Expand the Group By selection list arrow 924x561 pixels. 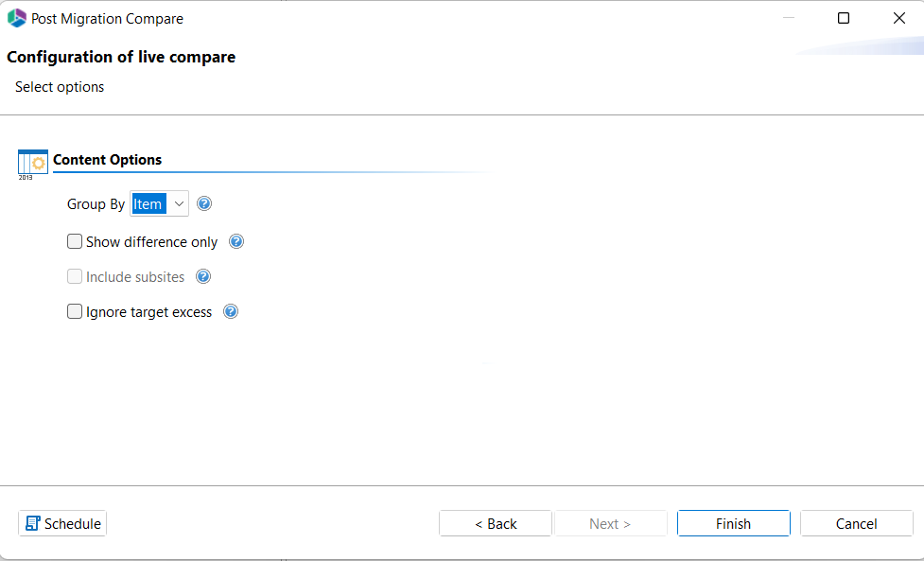[179, 203]
